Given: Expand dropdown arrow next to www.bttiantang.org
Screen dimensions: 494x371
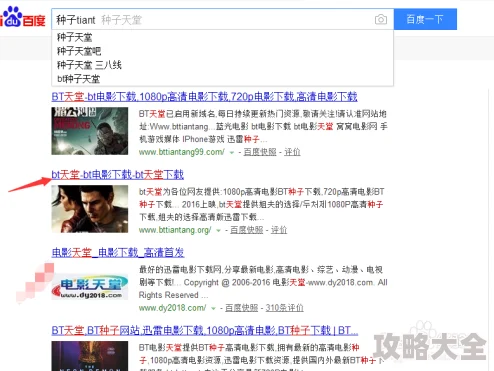Looking at the screenshot, I should click(218, 230).
